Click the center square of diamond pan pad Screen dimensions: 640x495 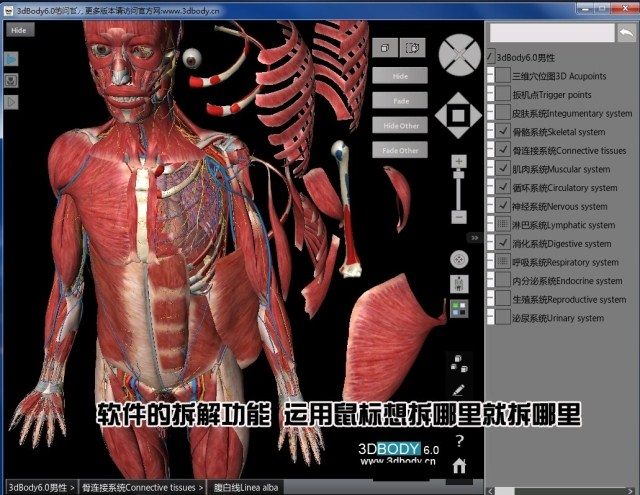pyautogui.click(x=458, y=115)
